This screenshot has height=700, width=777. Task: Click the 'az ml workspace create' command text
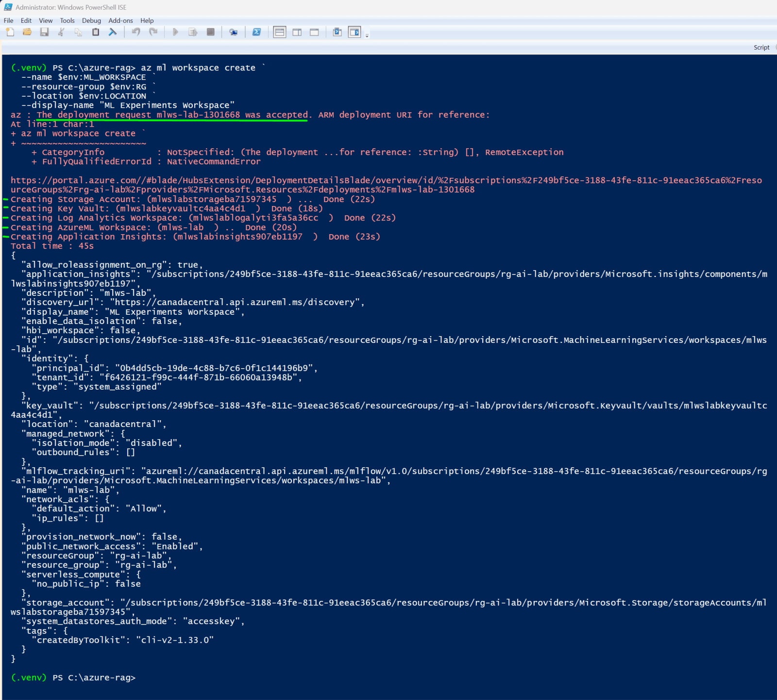[x=198, y=68]
